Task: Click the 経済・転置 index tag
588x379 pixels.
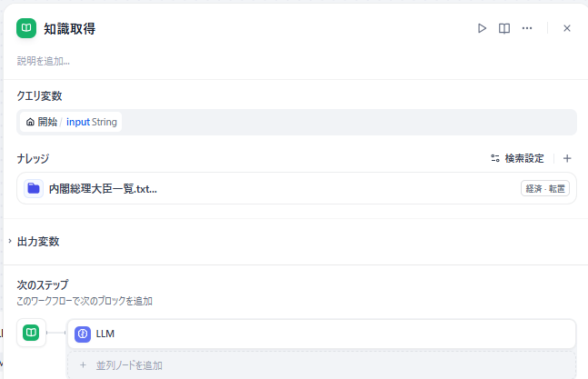Action: 545,188
